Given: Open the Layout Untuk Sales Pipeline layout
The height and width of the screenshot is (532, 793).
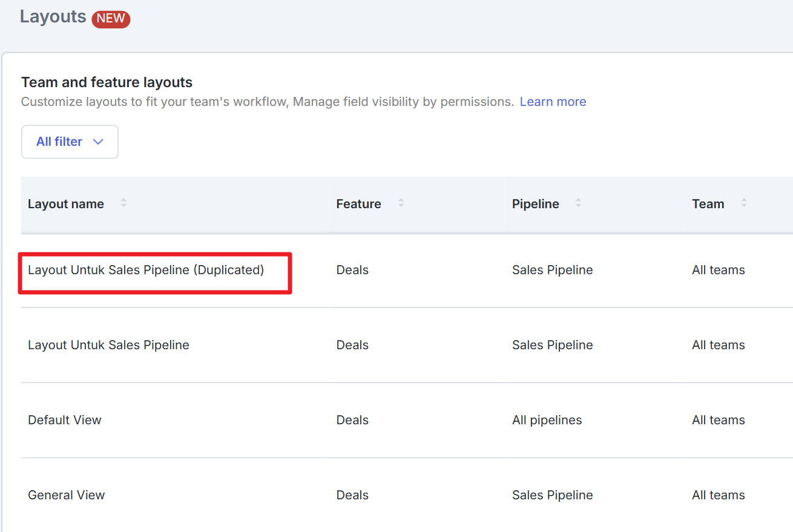Looking at the screenshot, I should click(x=108, y=345).
